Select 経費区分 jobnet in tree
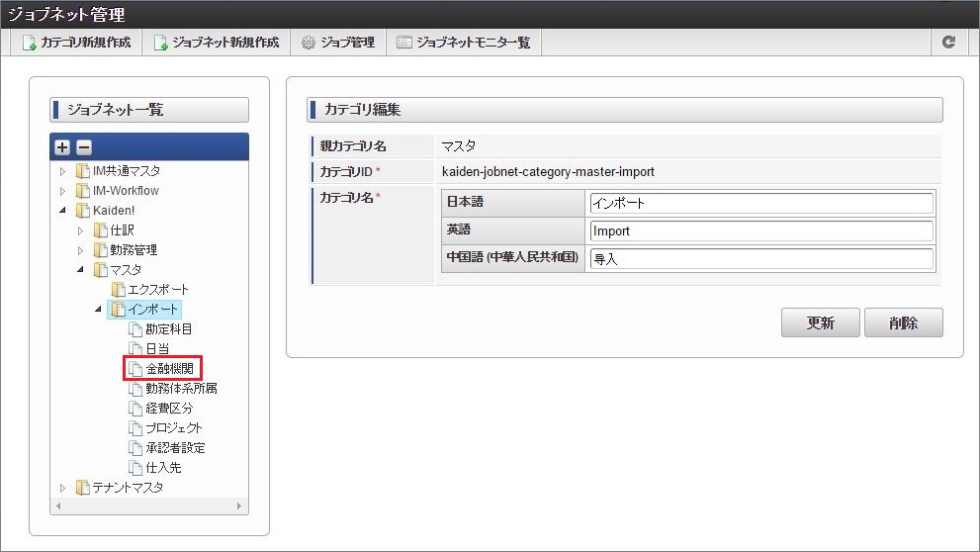This screenshot has height=552, width=980. [169, 409]
